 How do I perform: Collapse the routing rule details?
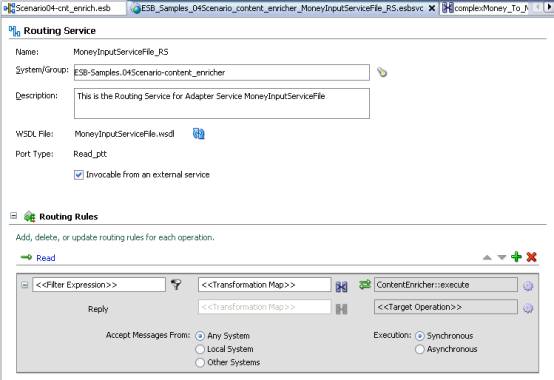tap(24, 285)
